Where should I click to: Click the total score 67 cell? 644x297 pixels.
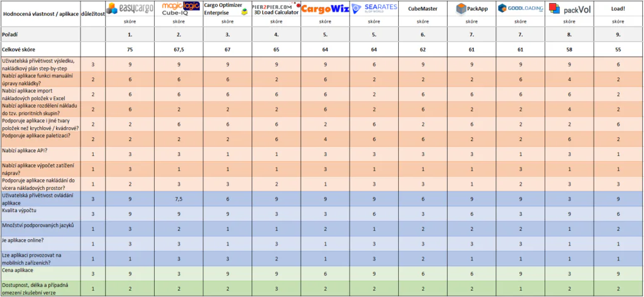point(228,50)
